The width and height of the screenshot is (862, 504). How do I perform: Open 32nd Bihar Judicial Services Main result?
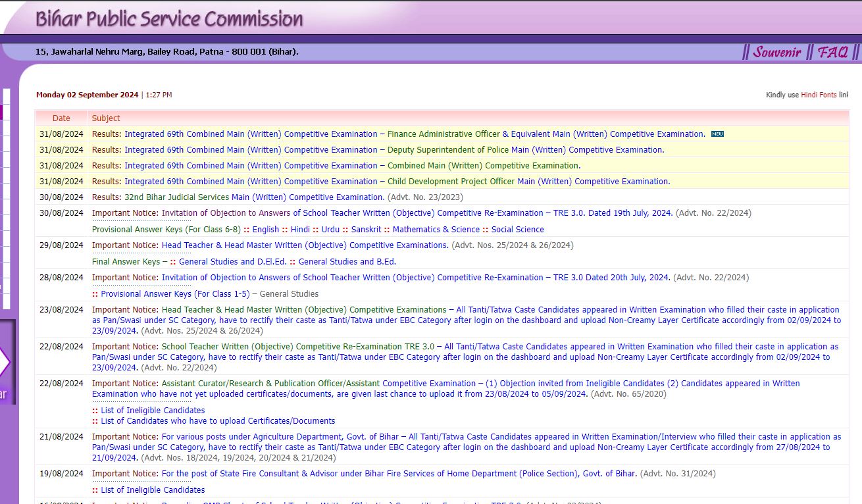[x=254, y=197]
